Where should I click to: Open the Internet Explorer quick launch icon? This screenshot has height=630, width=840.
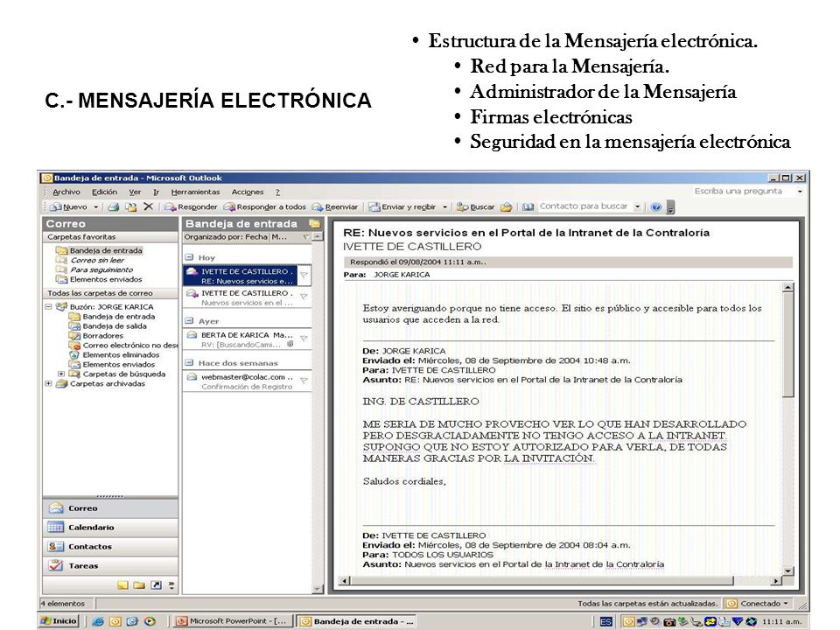[x=97, y=621]
